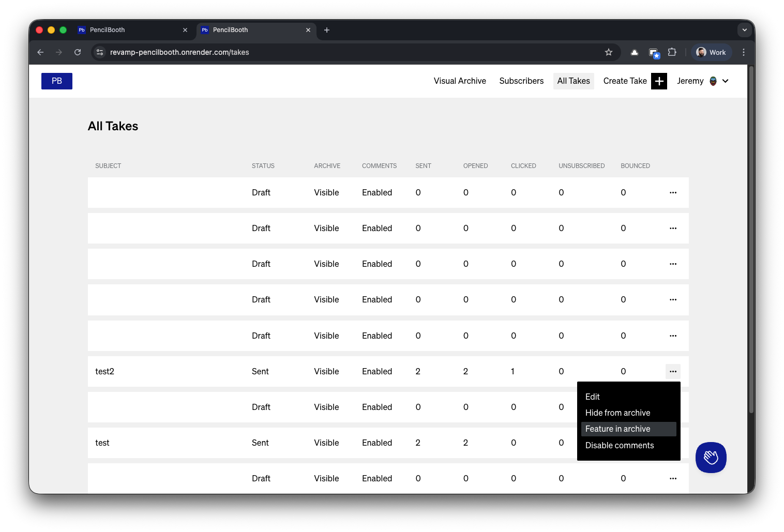This screenshot has width=784, height=532.
Task: Expand the Jeremy account dropdown chevron
Action: [726, 81]
